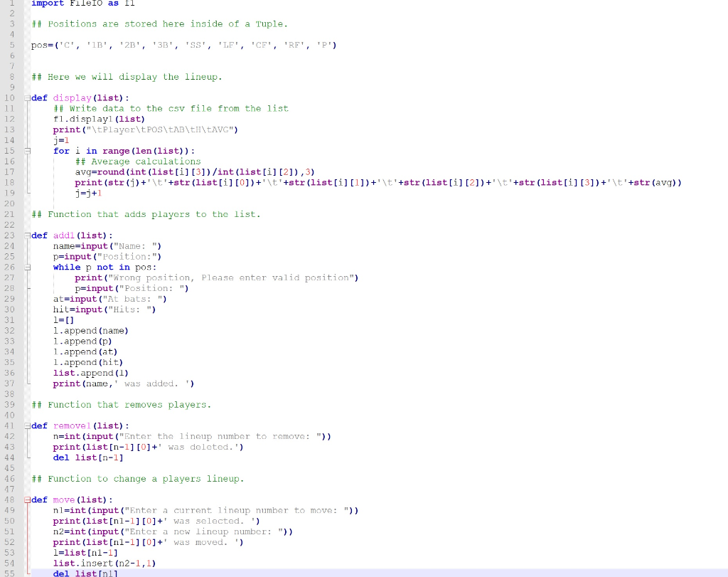
Task: Click the 'l.append(p)' line
Action: tap(82, 342)
